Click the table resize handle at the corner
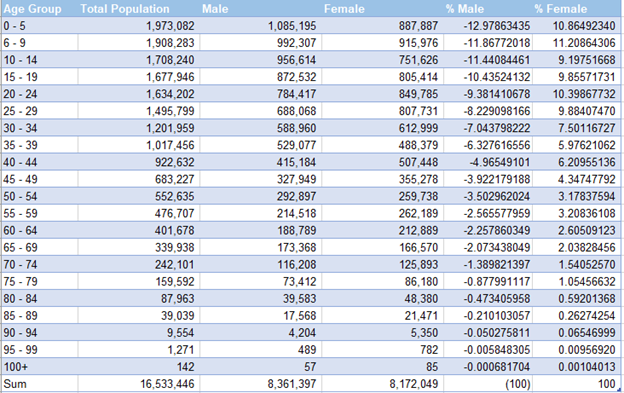This screenshot has width=624, height=393. [620, 390]
